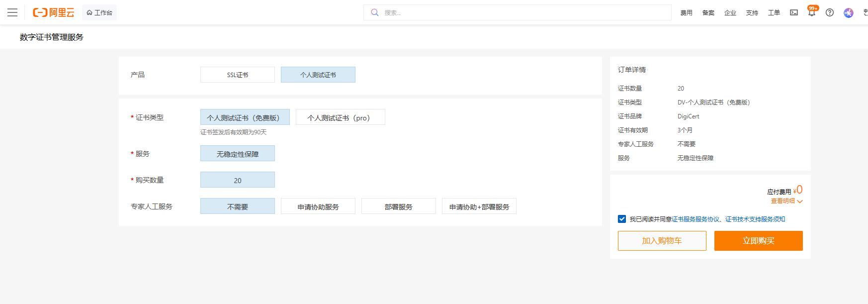Switch to the SSL证书 product tab

pyautogui.click(x=238, y=75)
